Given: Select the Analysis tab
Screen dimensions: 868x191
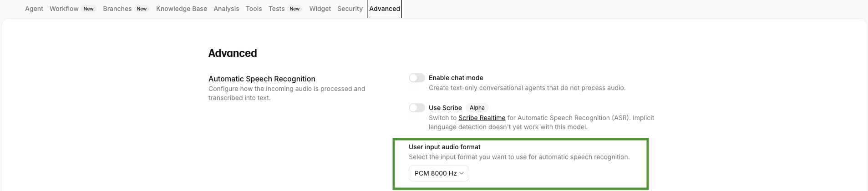Looking at the screenshot, I should (x=226, y=9).
